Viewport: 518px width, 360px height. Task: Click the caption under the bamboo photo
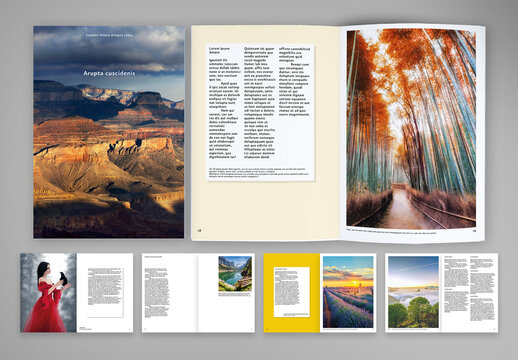[392, 233]
